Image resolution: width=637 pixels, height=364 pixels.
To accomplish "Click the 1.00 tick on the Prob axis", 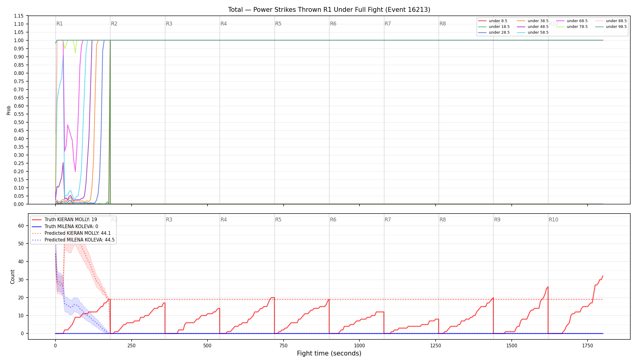I will point(19,40).
